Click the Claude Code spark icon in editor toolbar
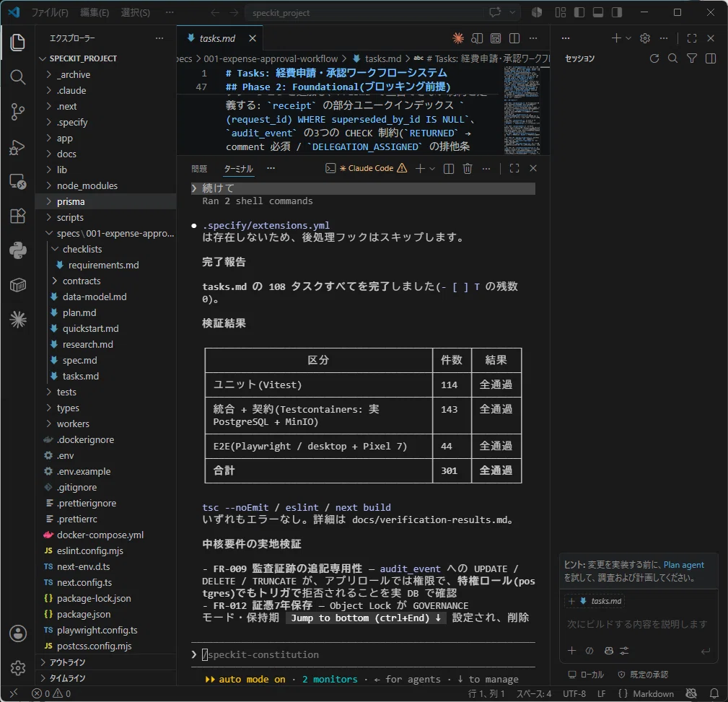Screen dimensions: 728x702 pos(457,38)
